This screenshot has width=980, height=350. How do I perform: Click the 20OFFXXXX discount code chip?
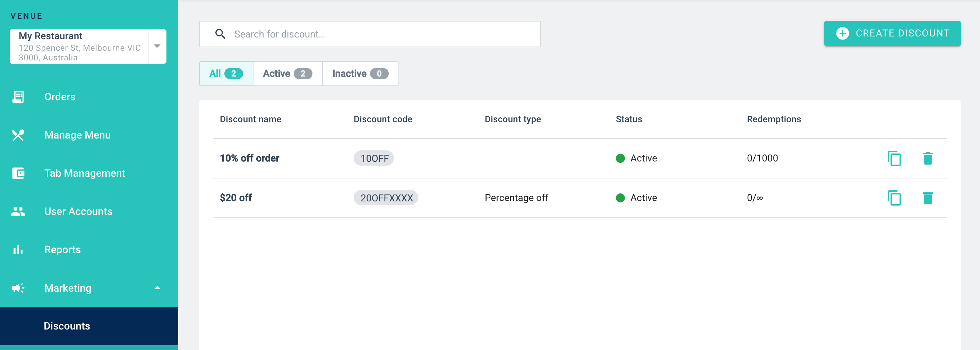386,198
